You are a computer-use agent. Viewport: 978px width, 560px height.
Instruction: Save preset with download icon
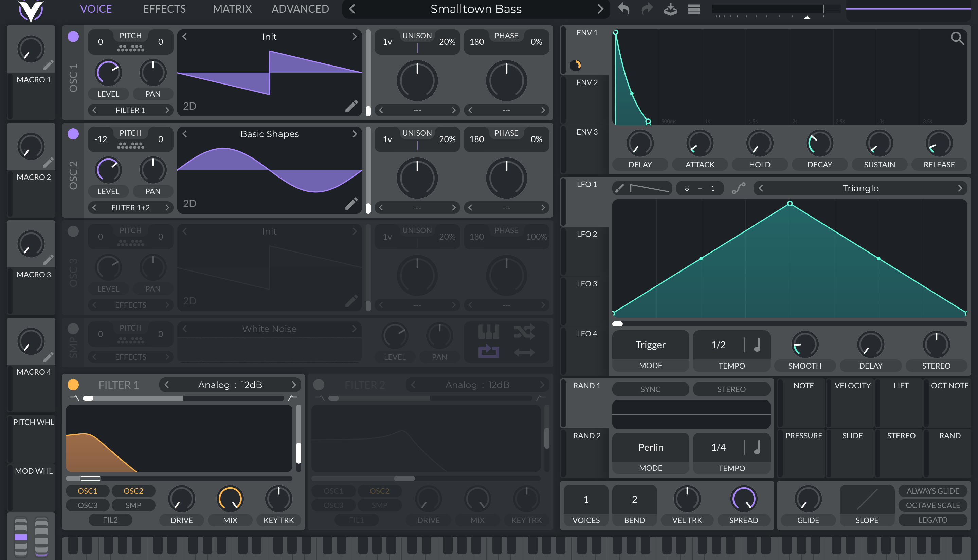[x=671, y=9]
